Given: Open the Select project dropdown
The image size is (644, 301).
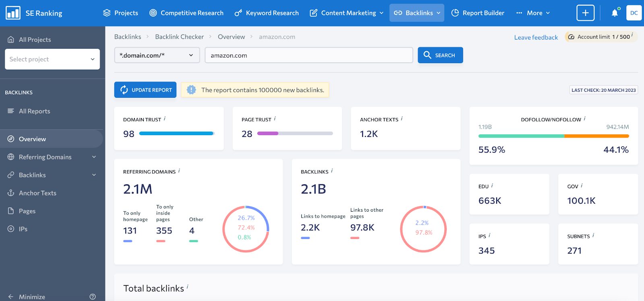Looking at the screenshot, I should (x=52, y=59).
